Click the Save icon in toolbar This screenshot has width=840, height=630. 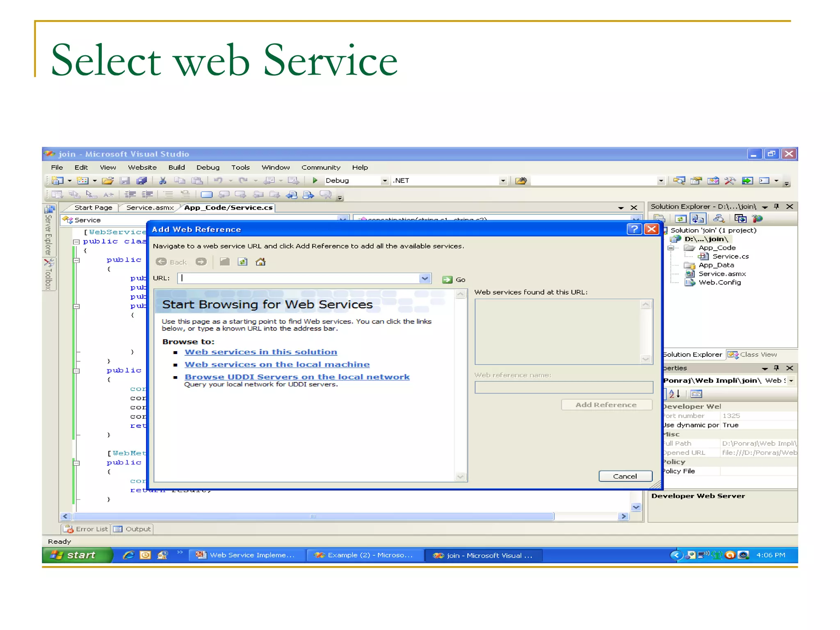pos(125,180)
